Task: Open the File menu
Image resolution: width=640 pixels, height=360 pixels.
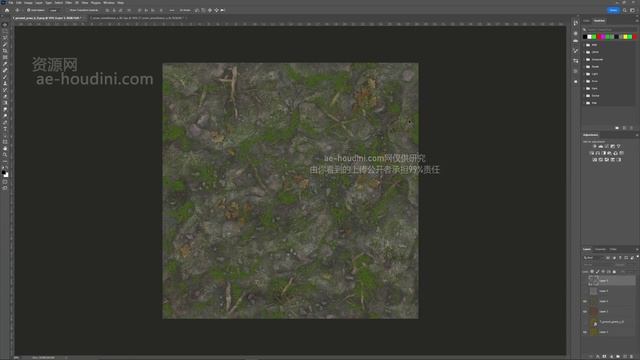Action: click(x=11, y=3)
